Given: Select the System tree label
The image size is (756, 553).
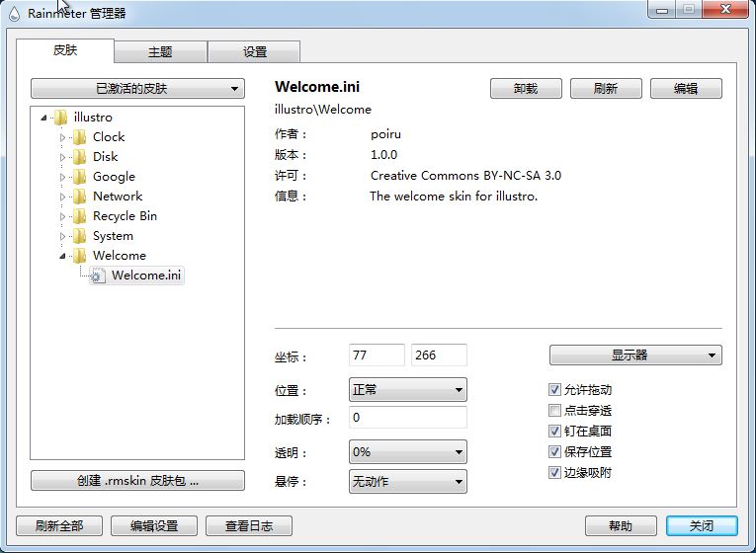Looking at the screenshot, I should [113, 236].
